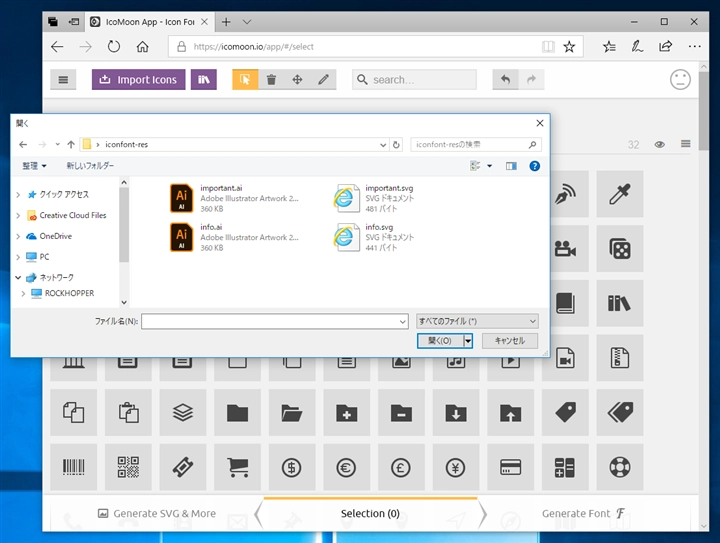Open the icon set options menu

point(686,144)
